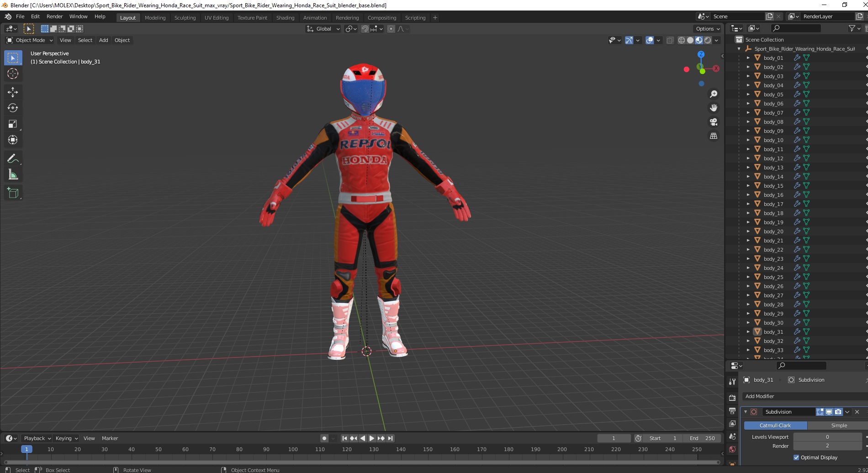
Task: Select wireframe viewport shading
Action: [x=682, y=40]
